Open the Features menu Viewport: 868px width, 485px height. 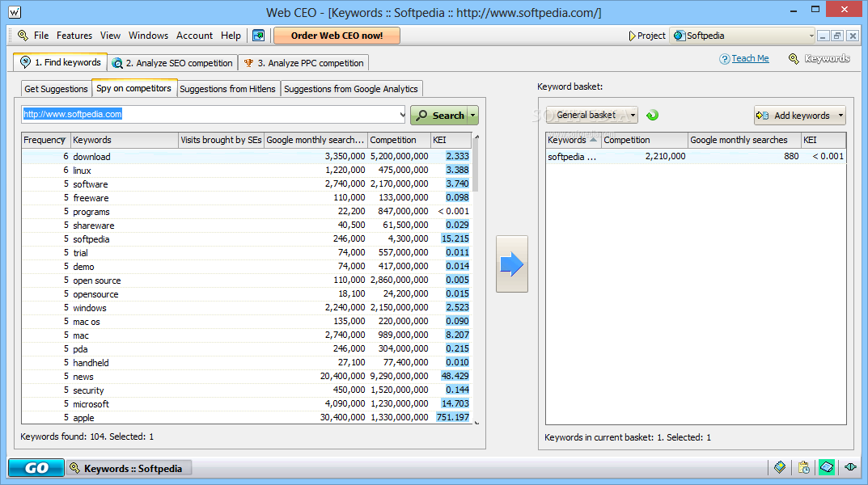pos(74,36)
